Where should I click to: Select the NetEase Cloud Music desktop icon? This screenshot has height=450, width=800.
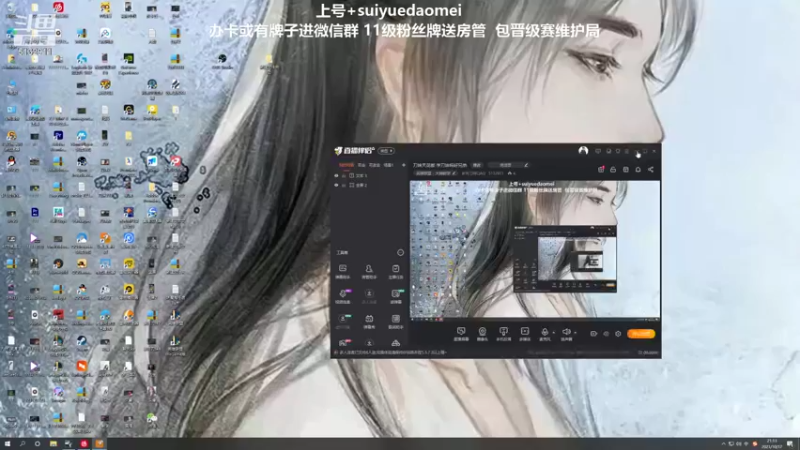point(58,9)
